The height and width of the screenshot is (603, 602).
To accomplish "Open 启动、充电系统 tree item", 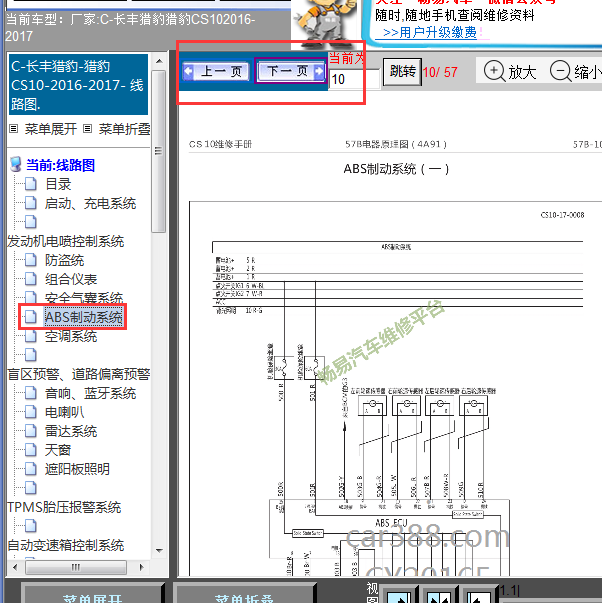I will 90,203.
